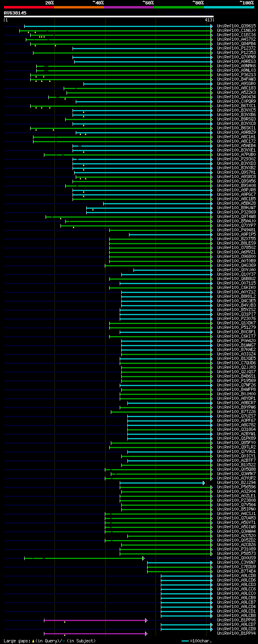Select label UniRef100_B9S408

[x=236, y=185]
